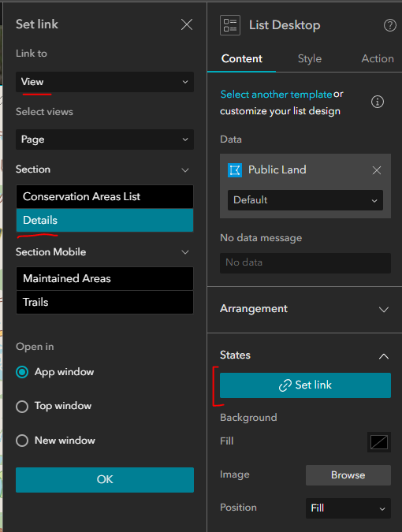Click the Select another template link
The height and width of the screenshot is (532, 402).
coord(276,95)
